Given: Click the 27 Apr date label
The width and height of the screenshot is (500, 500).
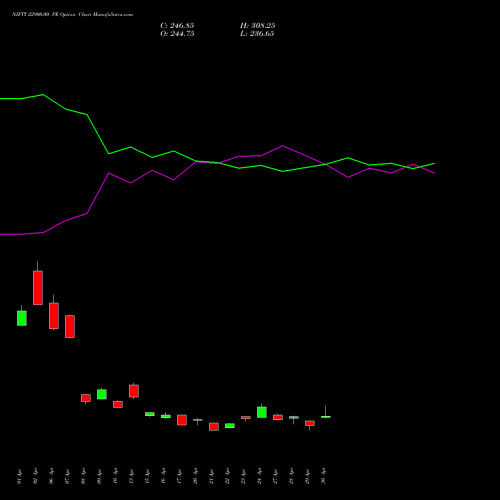Looking at the screenshot, I should pos(275,476).
